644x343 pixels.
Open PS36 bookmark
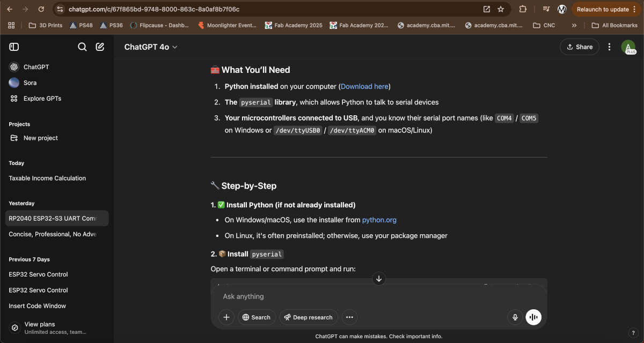pos(111,25)
